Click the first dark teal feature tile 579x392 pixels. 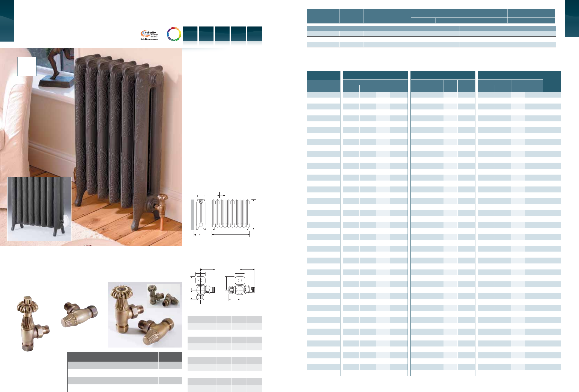190,34
